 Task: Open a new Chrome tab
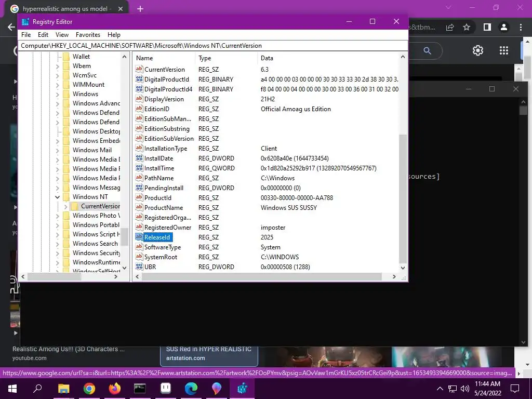point(140,9)
